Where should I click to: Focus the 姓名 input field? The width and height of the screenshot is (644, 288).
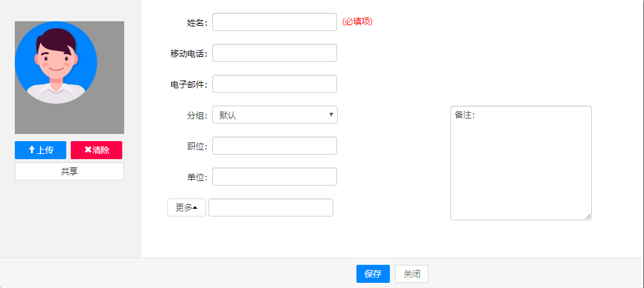275,22
